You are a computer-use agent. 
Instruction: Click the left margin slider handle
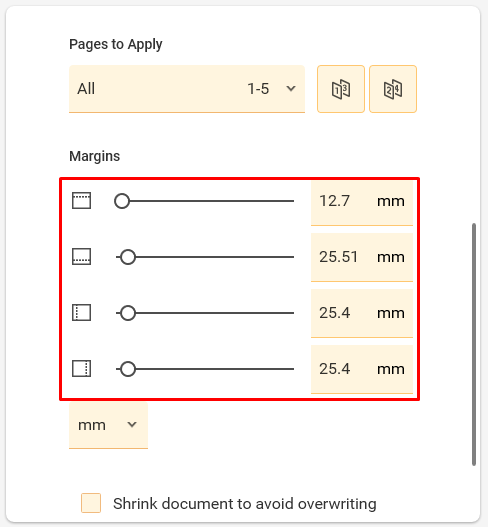pyautogui.click(x=128, y=313)
